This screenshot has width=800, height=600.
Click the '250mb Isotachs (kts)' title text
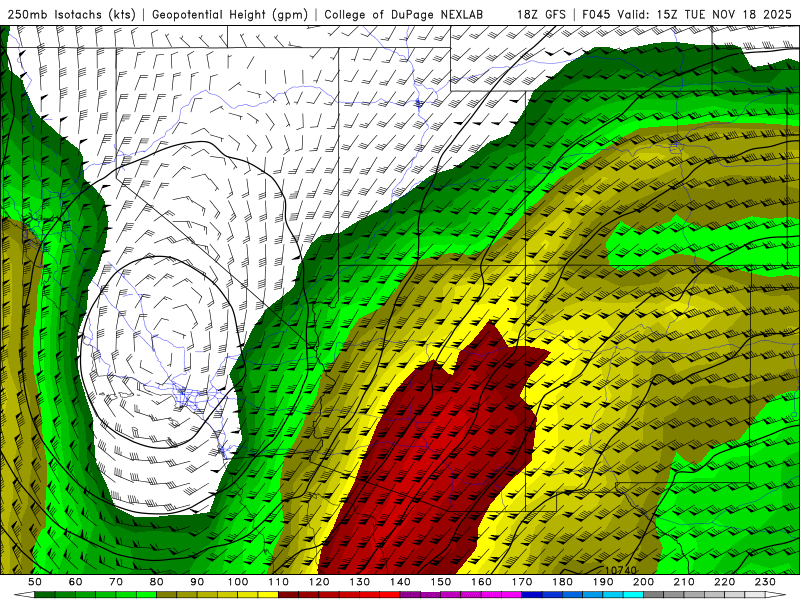pos(71,14)
